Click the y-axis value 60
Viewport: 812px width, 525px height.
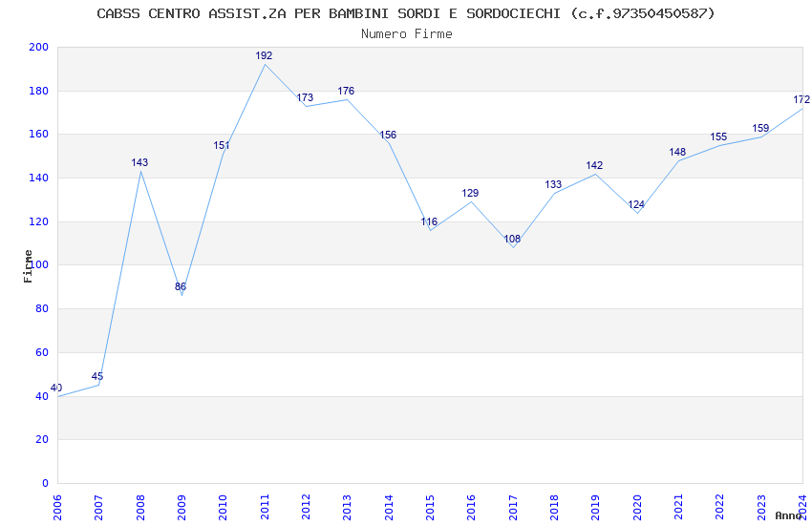pyautogui.click(x=42, y=353)
